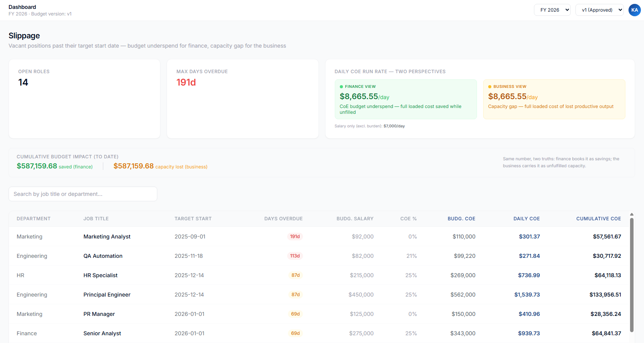This screenshot has width=644, height=343.
Task: Open the Senior Analyst position row
Action: pyautogui.click(x=102, y=333)
